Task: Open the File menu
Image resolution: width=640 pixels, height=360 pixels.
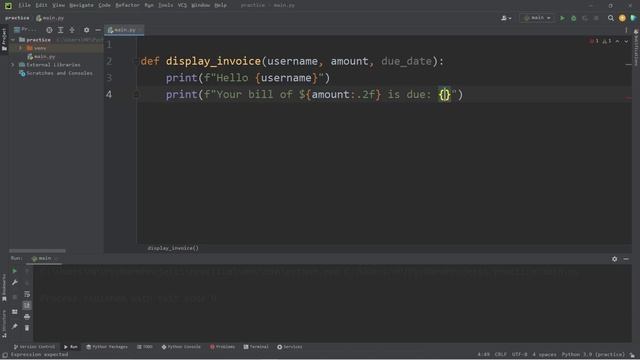Action: pos(24,5)
